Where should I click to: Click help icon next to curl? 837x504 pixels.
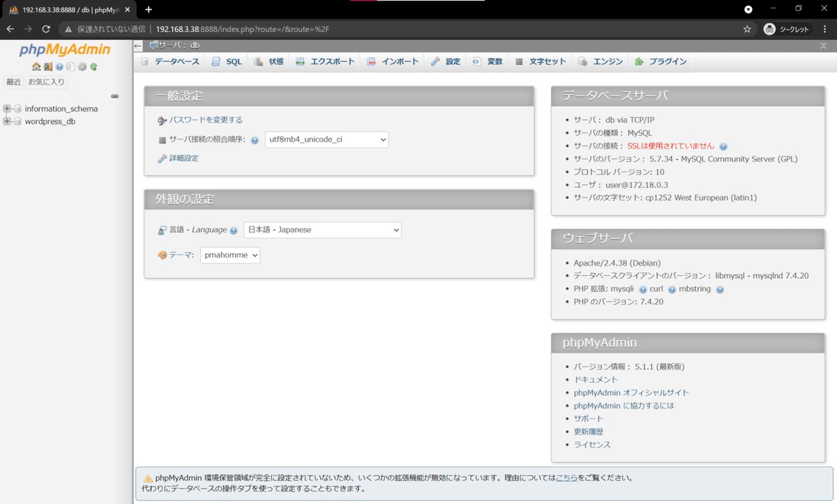click(x=672, y=289)
